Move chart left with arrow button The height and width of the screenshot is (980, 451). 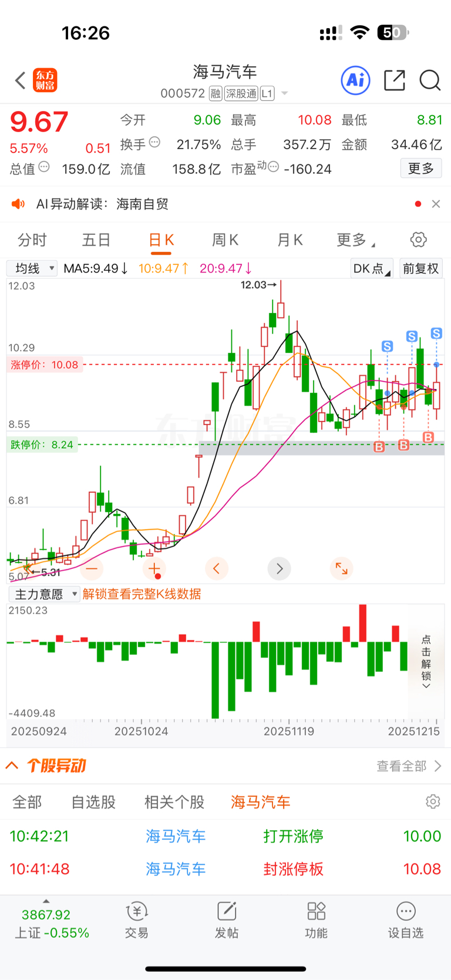217,568
